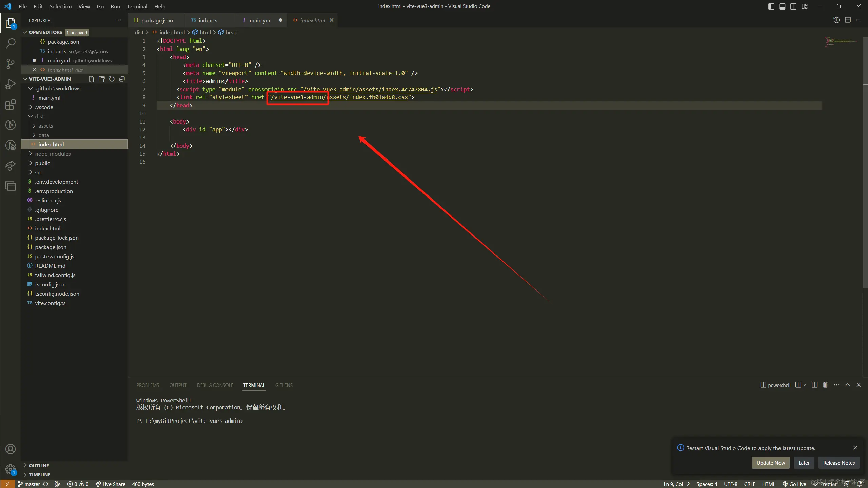Open the Search view in activity bar

point(11,43)
